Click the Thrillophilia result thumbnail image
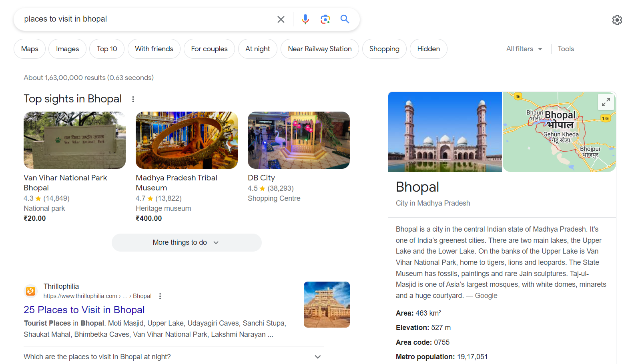 coord(327,304)
